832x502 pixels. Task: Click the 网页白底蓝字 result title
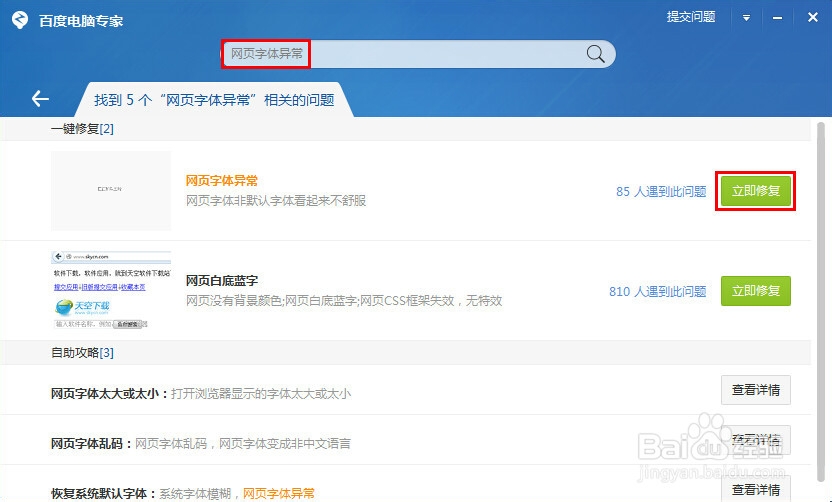pyautogui.click(x=222, y=281)
